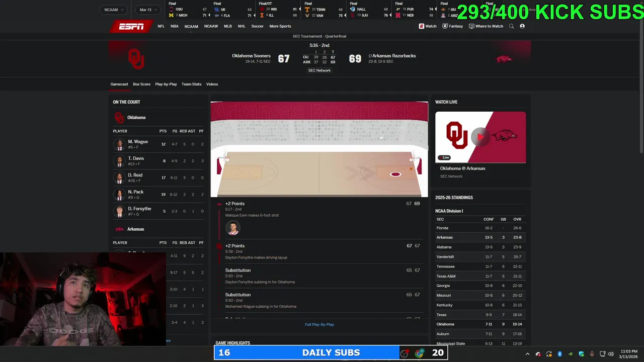Open the Chrome taskbar icon
This screenshot has width=644, height=362.
pyautogui.click(x=419, y=353)
